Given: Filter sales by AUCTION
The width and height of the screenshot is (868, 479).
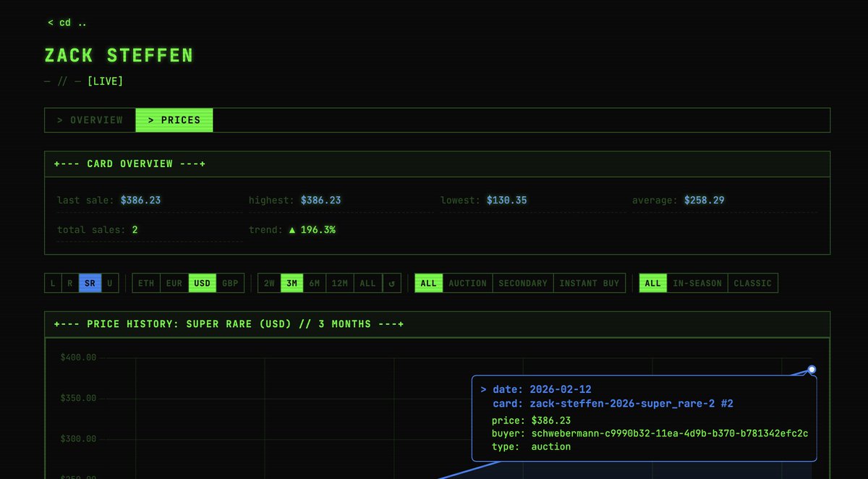Looking at the screenshot, I should coord(468,283).
